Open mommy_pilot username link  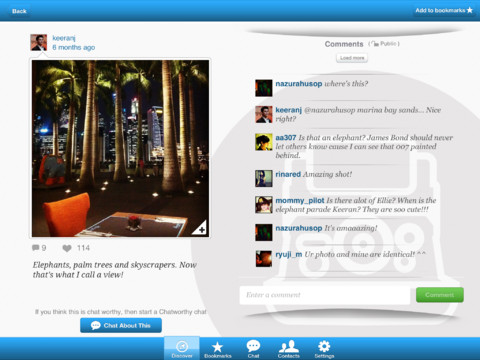click(300, 200)
